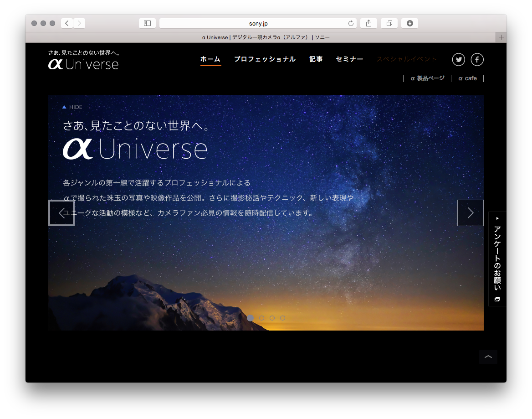532x419 pixels.
Task: Show next slide with right arrow
Action: click(x=470, y=213)
